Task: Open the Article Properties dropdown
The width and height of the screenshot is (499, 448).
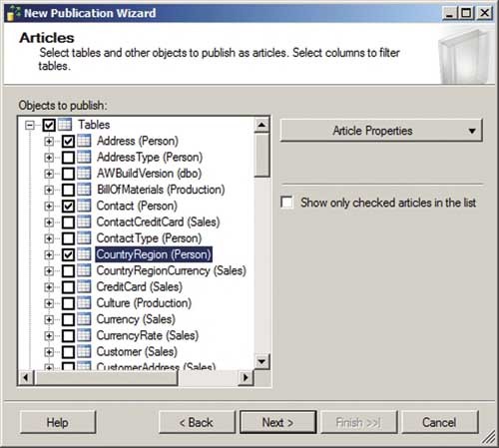Action: [381, 131]
